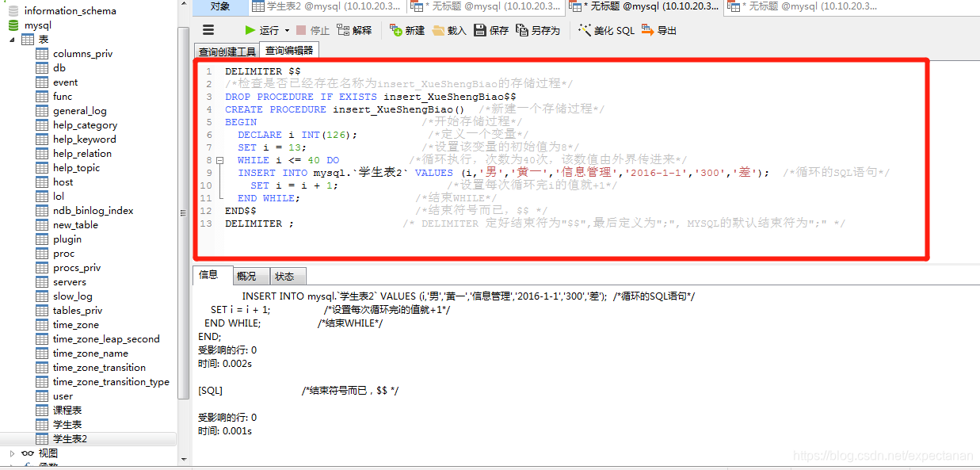Choose 另存为 to save as
The image size is (980, 470).
(x=538, y=30)
